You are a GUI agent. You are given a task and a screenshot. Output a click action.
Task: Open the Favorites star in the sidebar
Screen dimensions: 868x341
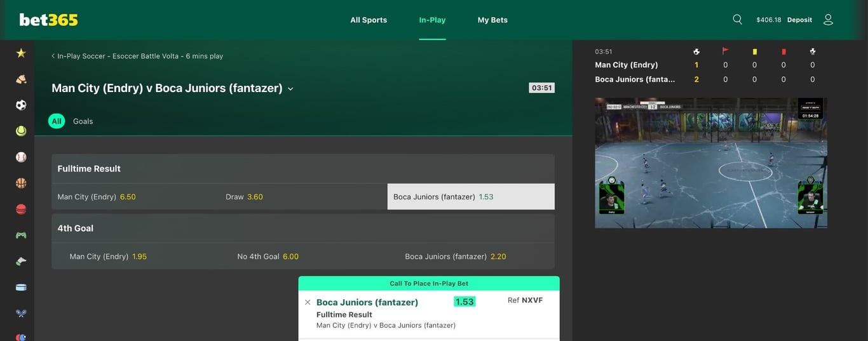[x=21, y=53]
